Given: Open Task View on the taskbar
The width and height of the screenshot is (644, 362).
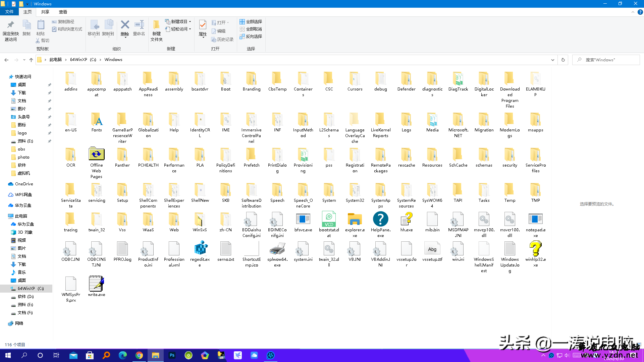Looking at the screenshot, I should [x=56, y=355].
